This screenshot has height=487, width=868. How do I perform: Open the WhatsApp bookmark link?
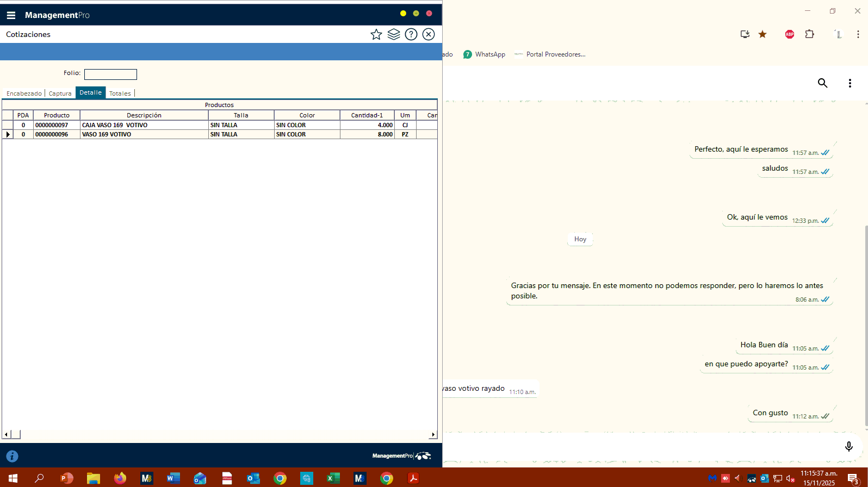[x=484, y=54]
